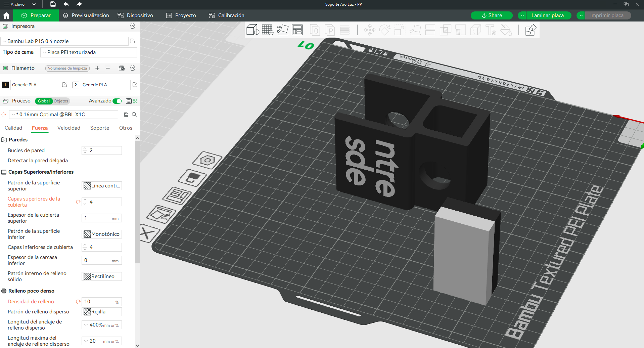Click the Home icon
The image size is (644, 348).
click(6, 15)
